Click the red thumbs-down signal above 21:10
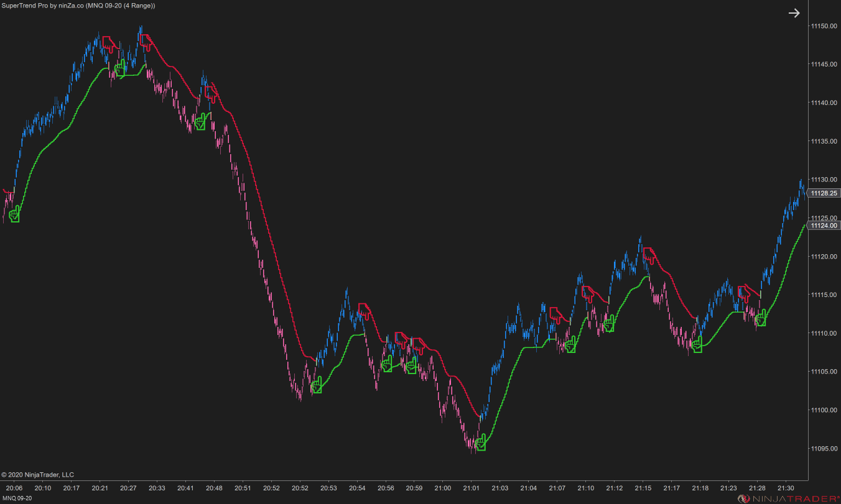This screenshot has height=504, width=841. (x=588, y=294)
